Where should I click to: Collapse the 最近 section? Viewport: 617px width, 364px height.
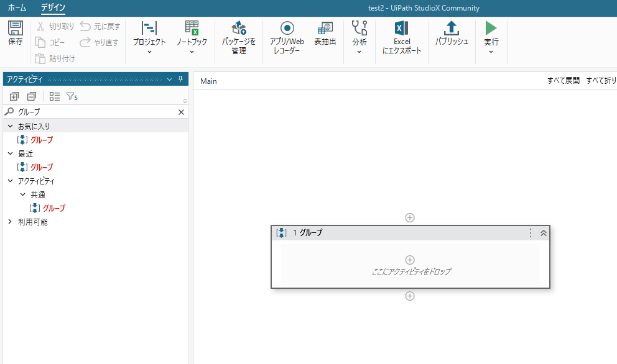pos(10,153)
